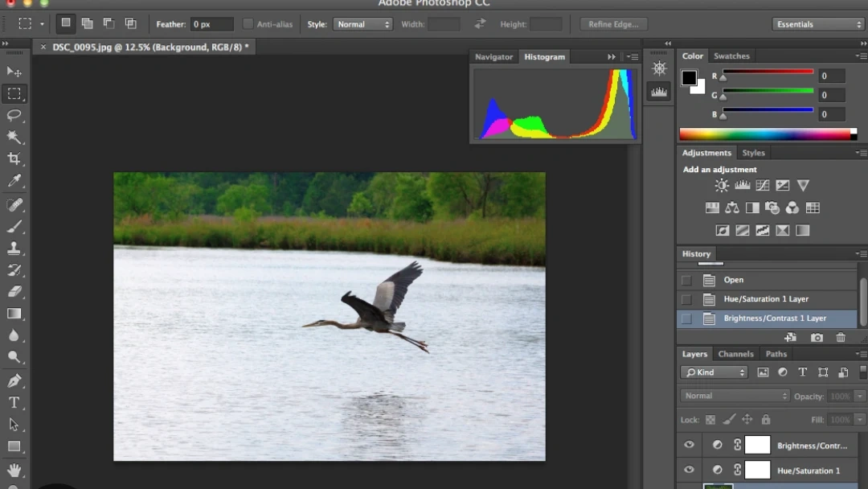Open the Essentials workspace dropdown
This screenshot has width=868, height=489.
tap(817, 24)
